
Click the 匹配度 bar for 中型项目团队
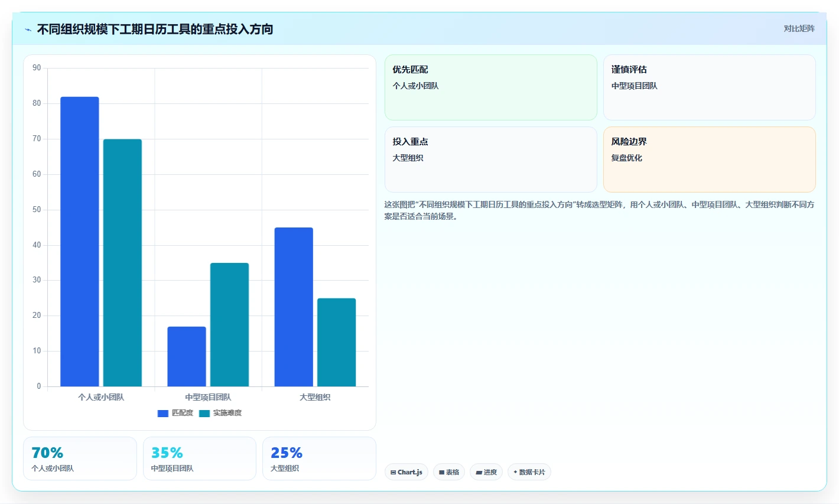click(x=187, y=356)
